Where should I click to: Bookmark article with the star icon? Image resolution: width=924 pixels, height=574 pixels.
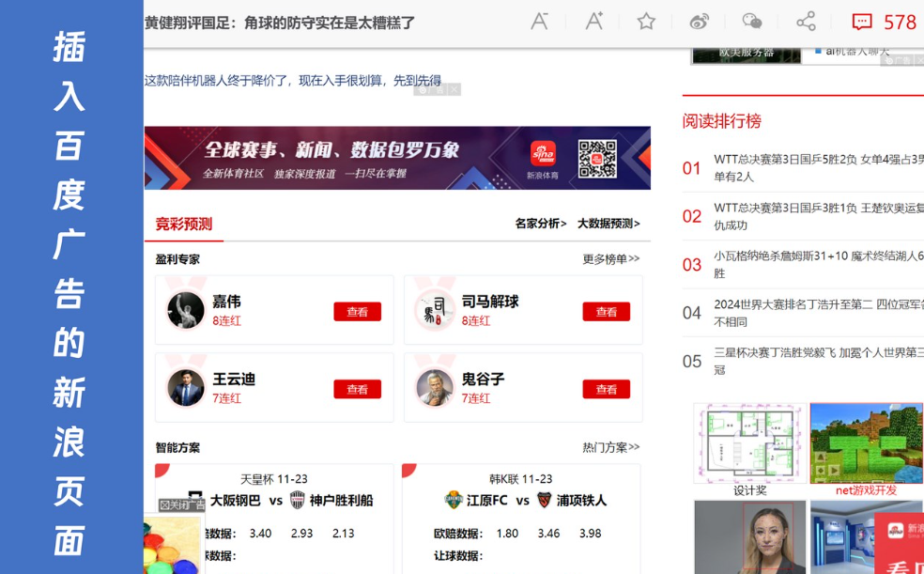point(646,22)
